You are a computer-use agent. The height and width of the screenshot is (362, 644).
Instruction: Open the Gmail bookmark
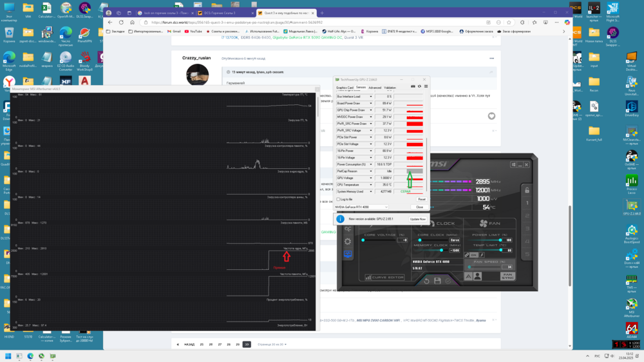coord(174,31)
